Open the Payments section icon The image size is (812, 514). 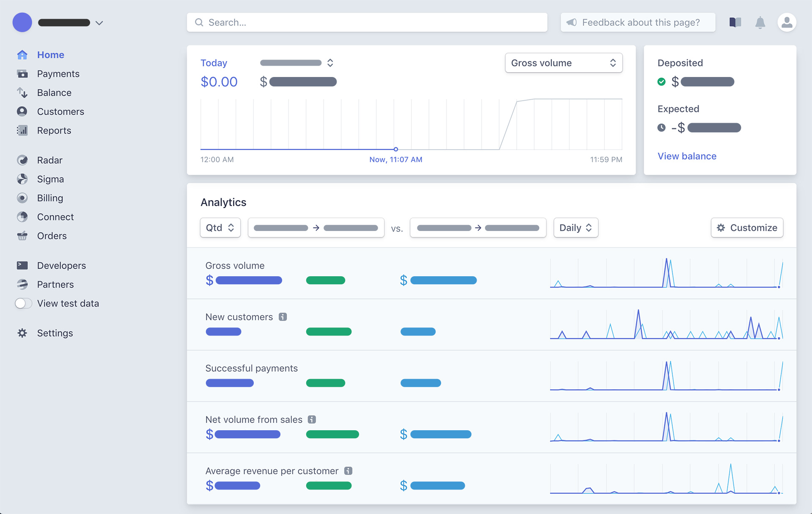pyautogui.click(x=22, y=74)
